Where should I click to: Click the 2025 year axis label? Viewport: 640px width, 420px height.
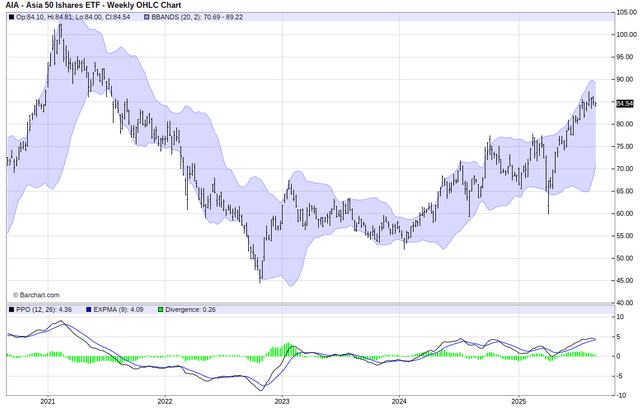click(x=519, y=402)
